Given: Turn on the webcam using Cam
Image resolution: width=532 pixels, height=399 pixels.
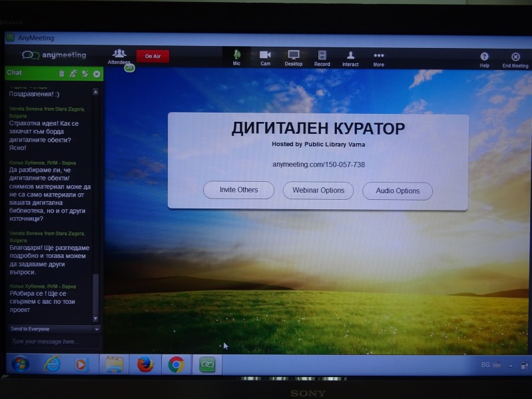Looking at the screenshot, I should point(265,57).
